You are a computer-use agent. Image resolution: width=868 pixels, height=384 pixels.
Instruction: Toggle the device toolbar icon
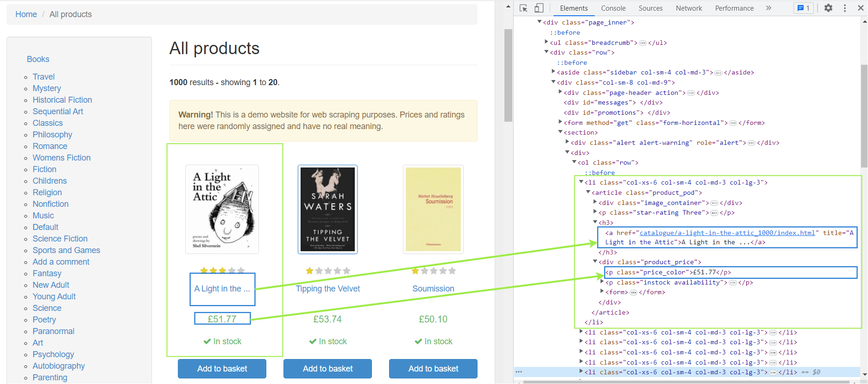click(x=539, y=8)
